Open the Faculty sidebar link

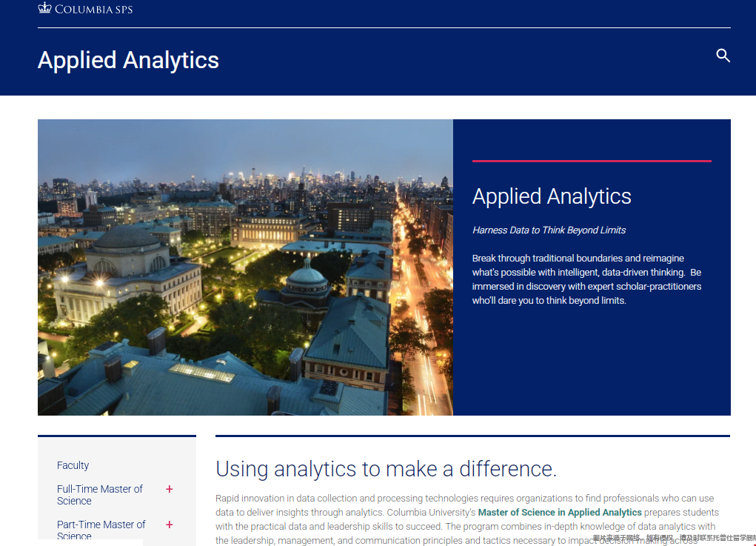click(73, 465)
